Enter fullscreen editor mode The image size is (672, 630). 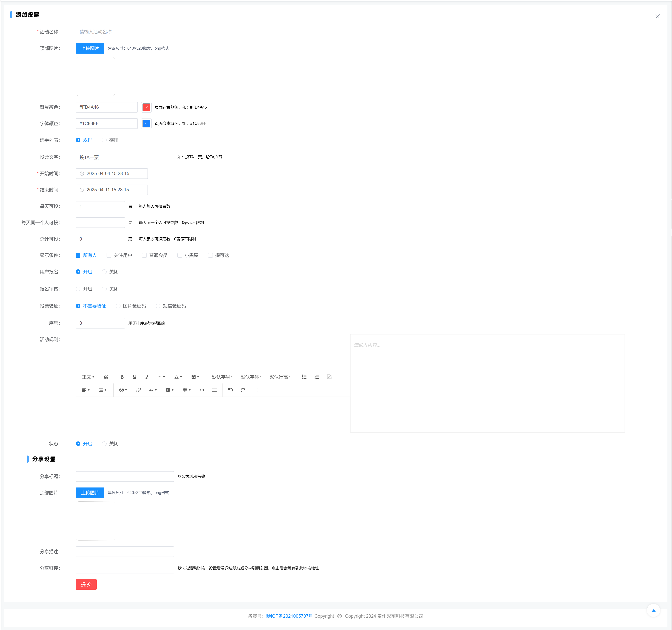click(259, 390)
